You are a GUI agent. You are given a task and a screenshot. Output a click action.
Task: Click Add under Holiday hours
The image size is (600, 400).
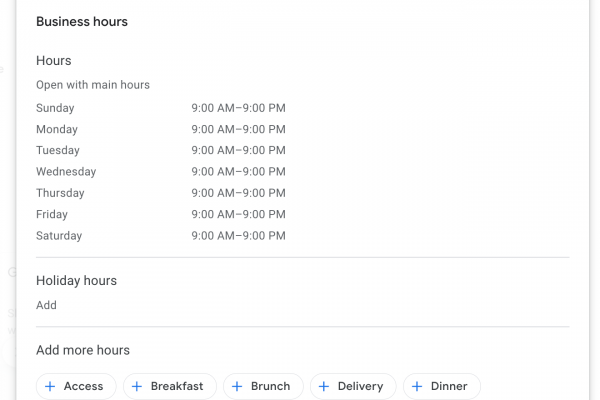point(46,305)
